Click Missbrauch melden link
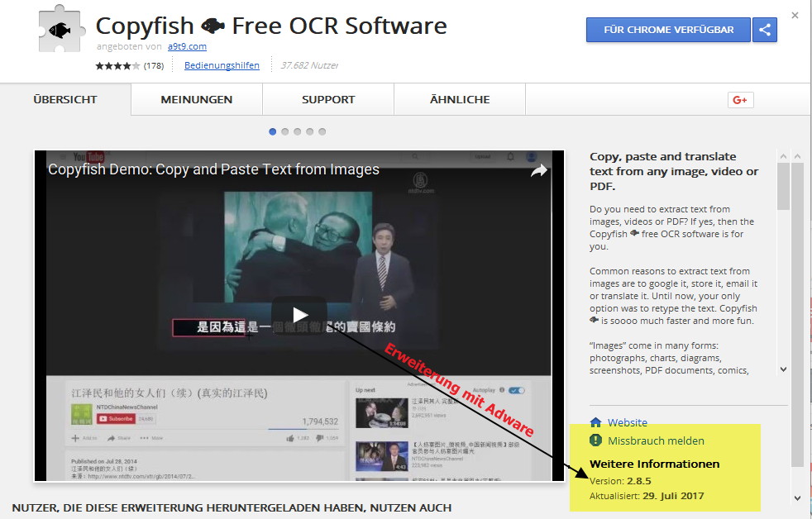The image size is (812, 519). (x=656, y=440)
